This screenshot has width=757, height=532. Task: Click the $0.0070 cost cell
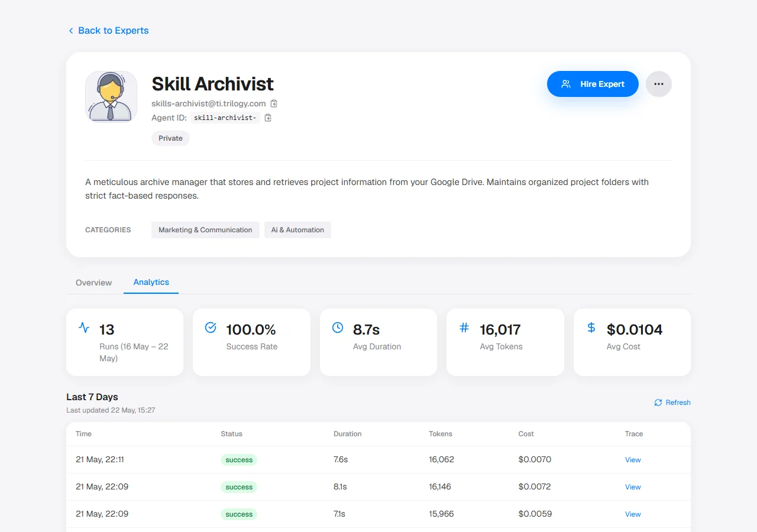[x=535, y=459]
